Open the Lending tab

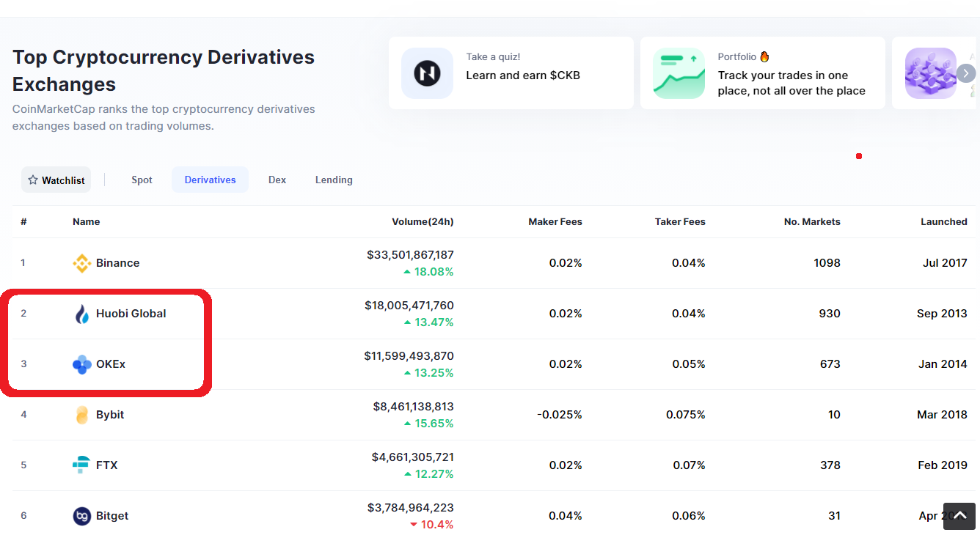tap(334, 180)
